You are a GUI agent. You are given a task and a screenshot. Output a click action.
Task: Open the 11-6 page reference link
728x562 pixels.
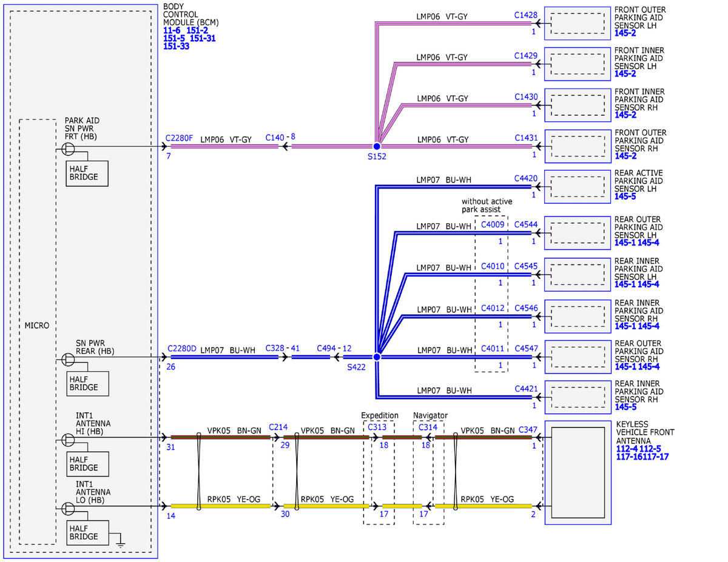(x=172, y=30)
